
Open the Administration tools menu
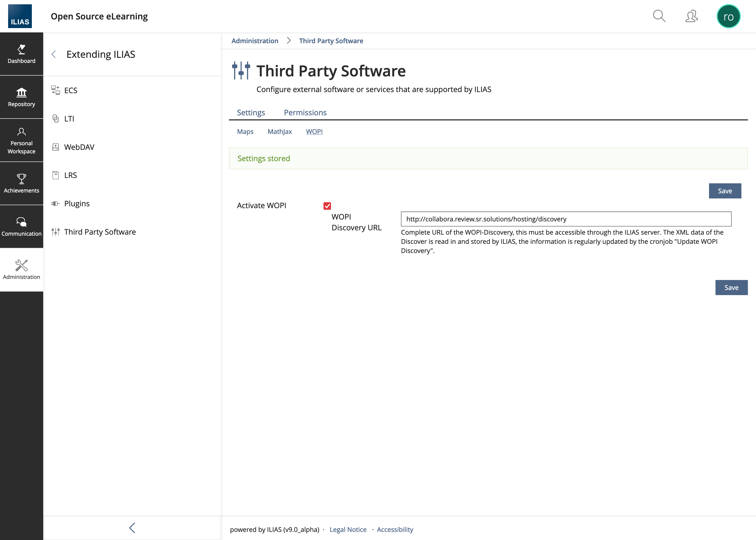click(x=21, y=270)
